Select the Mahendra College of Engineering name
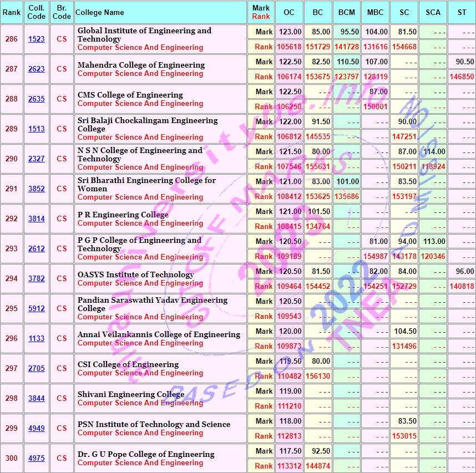 tap(141, 65)
